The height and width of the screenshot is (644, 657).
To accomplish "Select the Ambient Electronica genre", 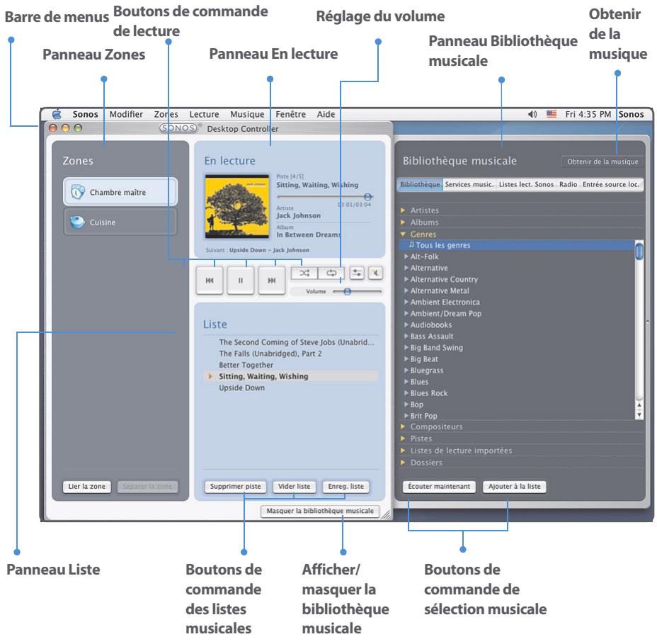I will [445, 302].
